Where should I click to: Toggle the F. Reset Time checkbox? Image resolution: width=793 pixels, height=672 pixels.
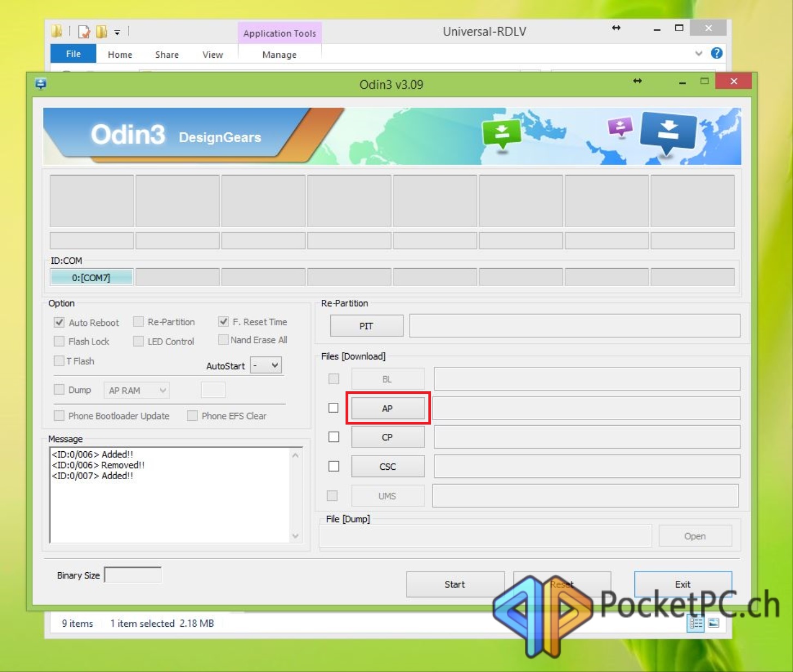(x=223, y=322)
